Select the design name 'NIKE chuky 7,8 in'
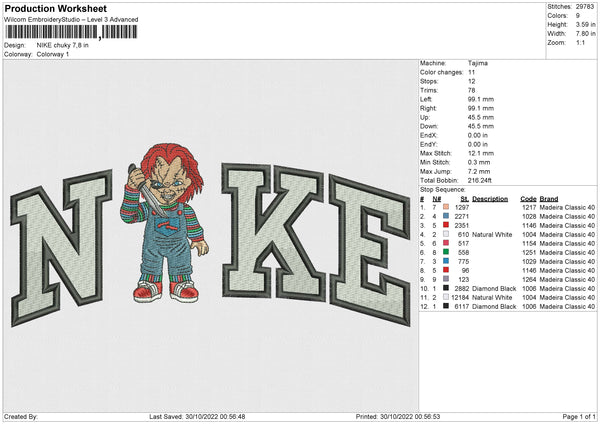 coord(62,45)
